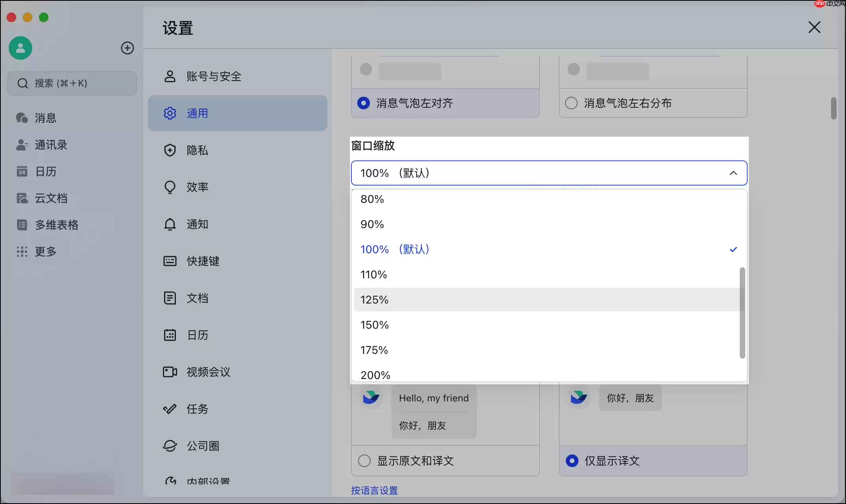The width and height of the screenshot is (846, 504).
Task: Click the user avatar in top left
Action: click(x=20, y=48)
